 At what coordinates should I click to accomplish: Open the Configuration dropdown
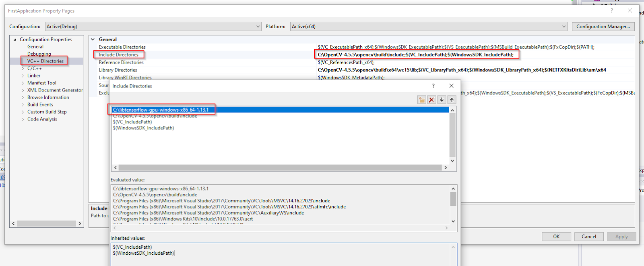[x=153, y=27]
